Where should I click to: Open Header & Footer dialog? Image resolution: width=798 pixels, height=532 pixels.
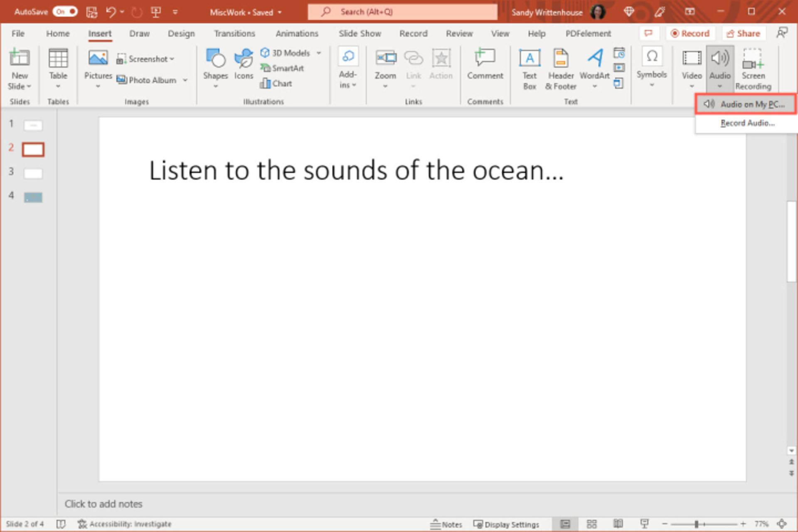[561, 69]
